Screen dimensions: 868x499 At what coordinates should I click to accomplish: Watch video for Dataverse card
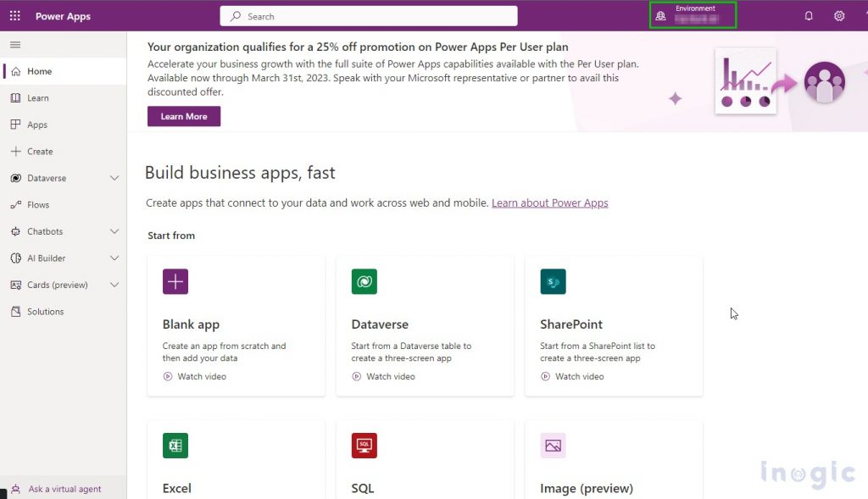384,376
